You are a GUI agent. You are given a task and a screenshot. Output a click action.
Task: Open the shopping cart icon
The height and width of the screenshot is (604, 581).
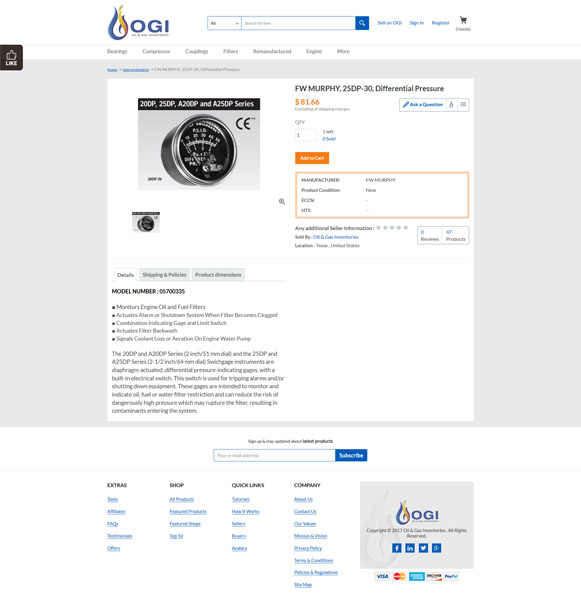point(463,20)
